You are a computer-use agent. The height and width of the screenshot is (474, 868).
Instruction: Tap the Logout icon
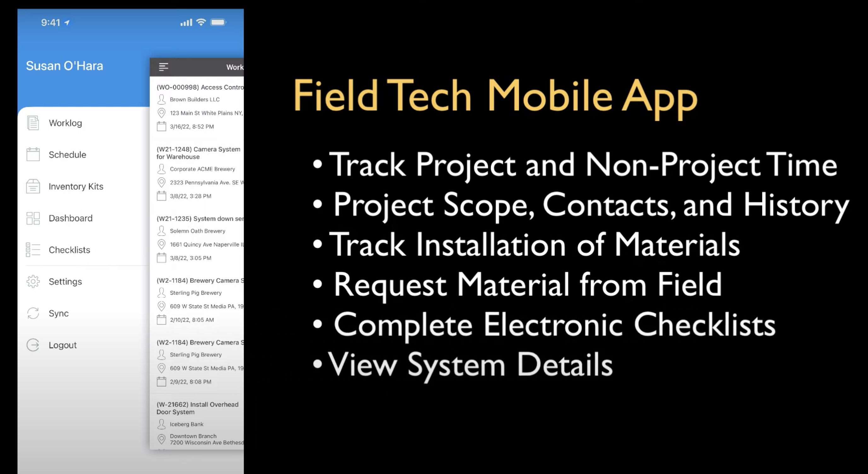[33, 344]
